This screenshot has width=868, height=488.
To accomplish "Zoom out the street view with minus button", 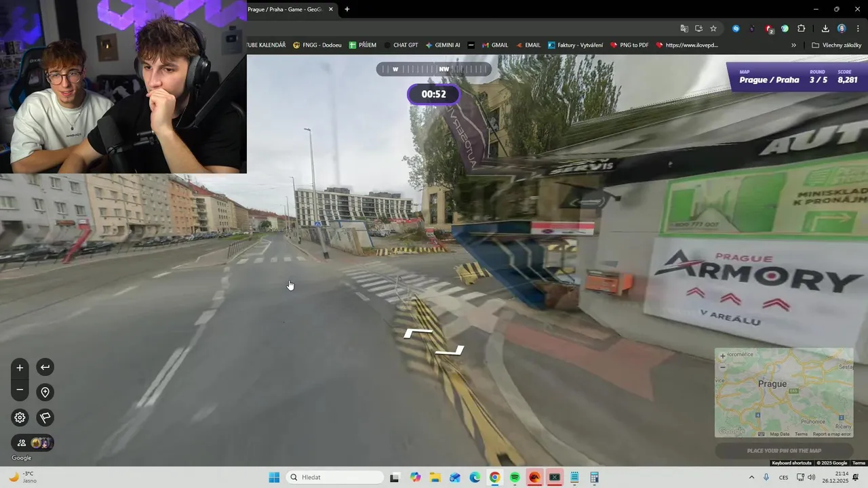I will coord(20,390).
